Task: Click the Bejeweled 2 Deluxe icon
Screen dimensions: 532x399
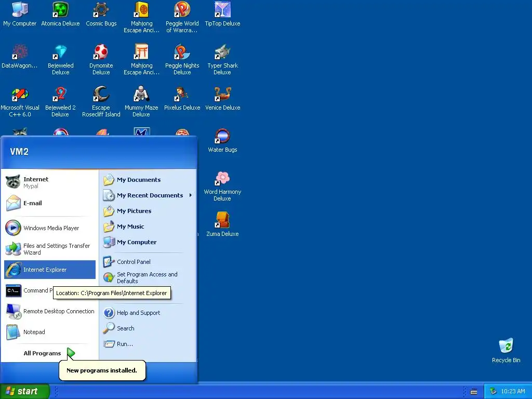Action: (60, 101)
